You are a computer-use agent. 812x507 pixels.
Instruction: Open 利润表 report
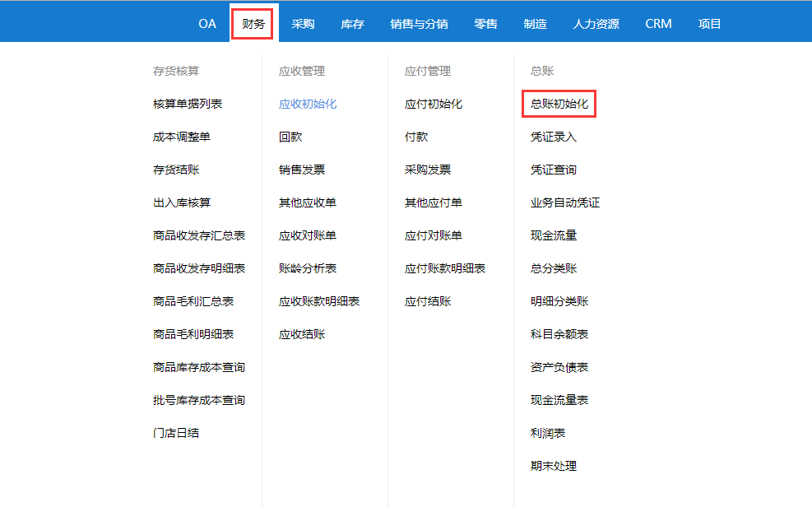click(548, 433)
